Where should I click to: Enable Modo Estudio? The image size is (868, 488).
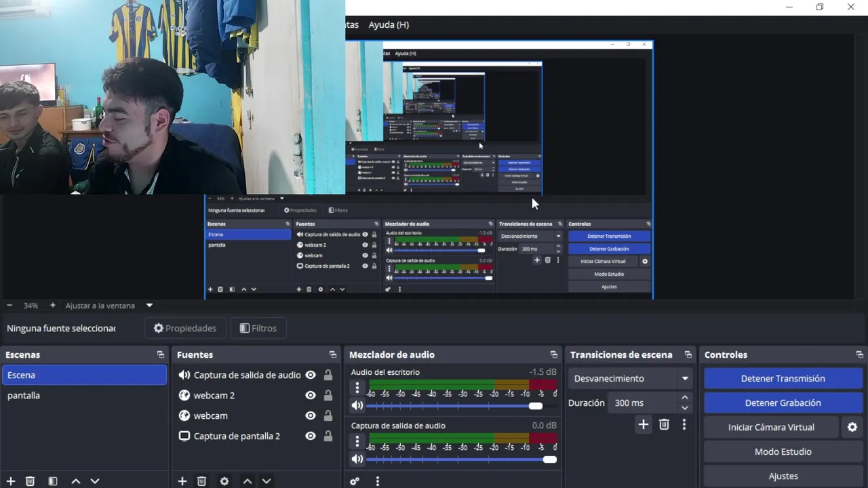click(783, 451)
